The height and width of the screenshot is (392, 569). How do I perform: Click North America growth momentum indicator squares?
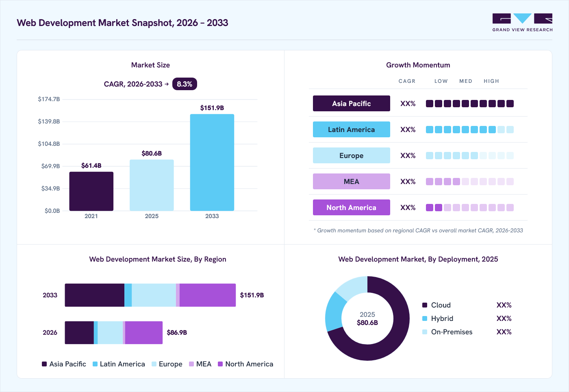(470, 208)
